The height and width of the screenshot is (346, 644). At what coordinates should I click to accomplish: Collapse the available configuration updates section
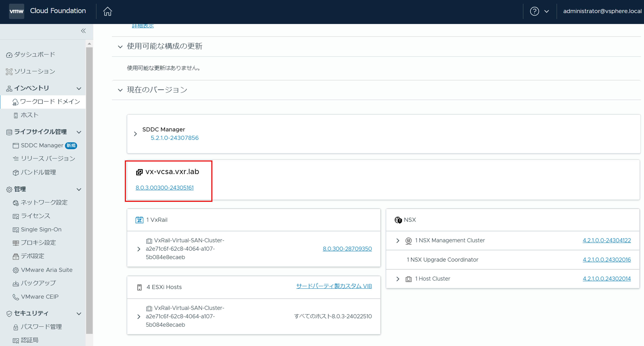[120, 47]
